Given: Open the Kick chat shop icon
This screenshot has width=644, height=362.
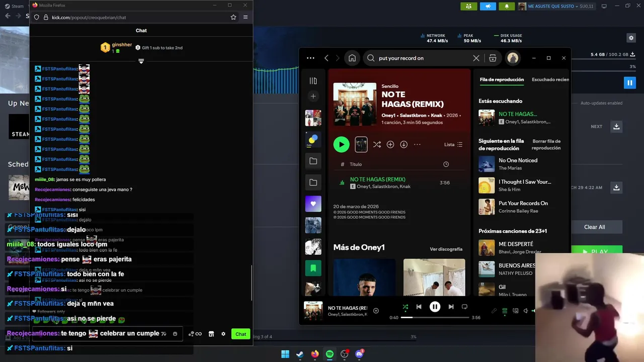Looking at the screenshot, I should 211,334.
